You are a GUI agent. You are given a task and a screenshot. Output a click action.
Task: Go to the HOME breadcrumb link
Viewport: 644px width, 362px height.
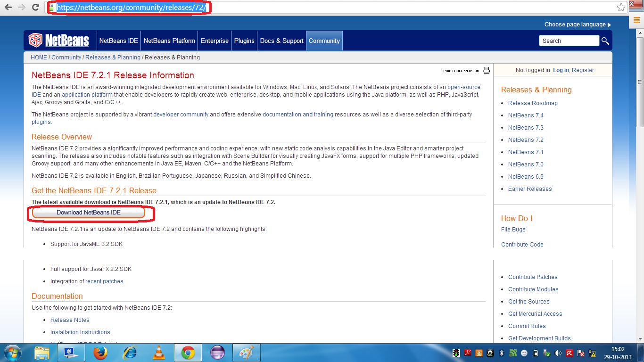(x=39, y=58)
